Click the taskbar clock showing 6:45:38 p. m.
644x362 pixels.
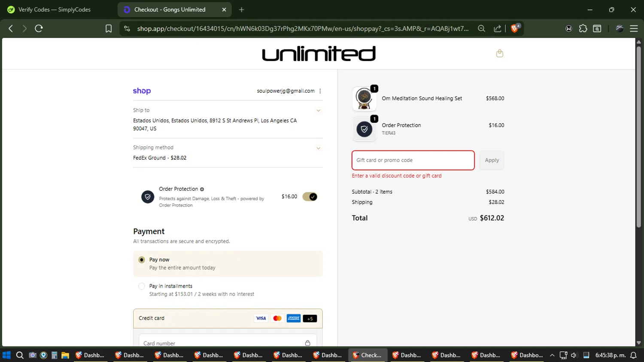pyautogui.click(x=611, y=355)
